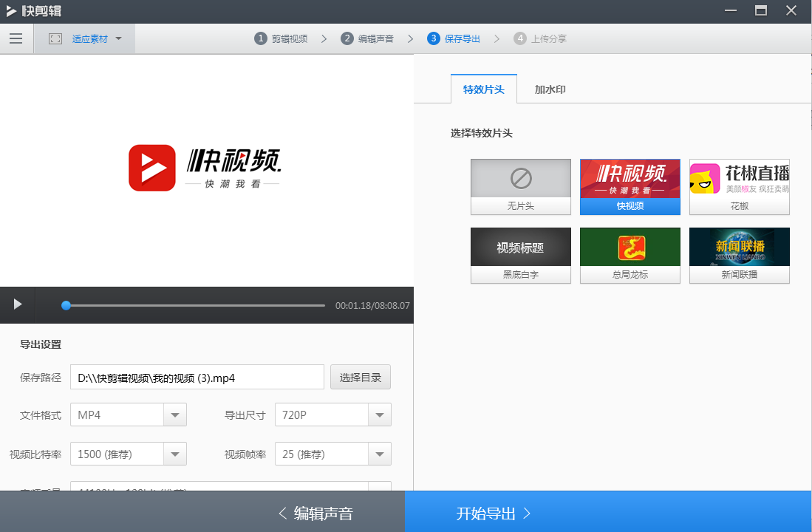Minimize the 快剪辑 window

(x=731, y=11)
